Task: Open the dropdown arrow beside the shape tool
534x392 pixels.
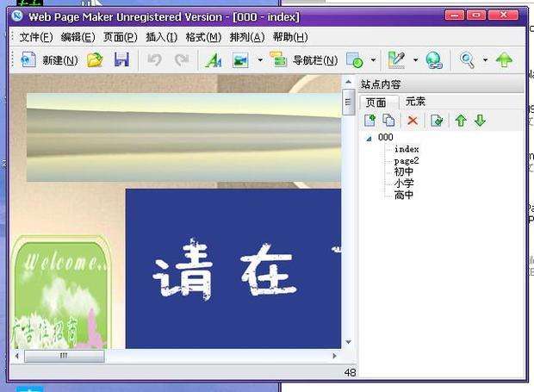Action: 373,60
